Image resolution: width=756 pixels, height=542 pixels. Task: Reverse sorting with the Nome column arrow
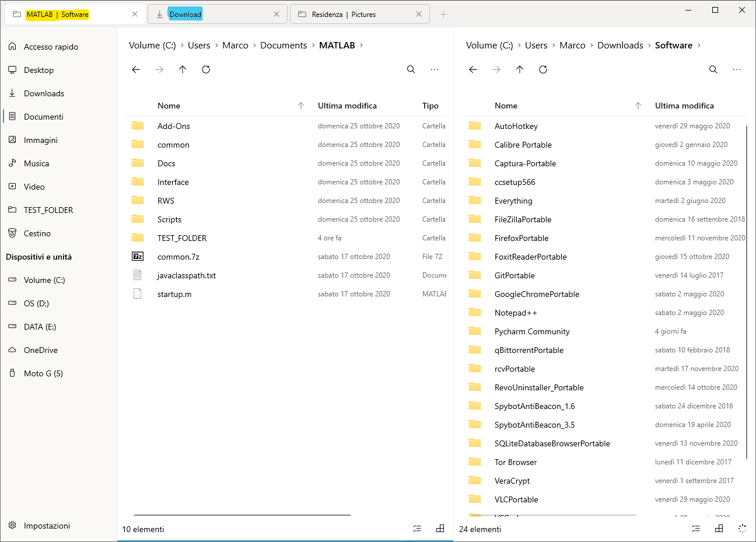pyautogui.click(x=301, y=106)
